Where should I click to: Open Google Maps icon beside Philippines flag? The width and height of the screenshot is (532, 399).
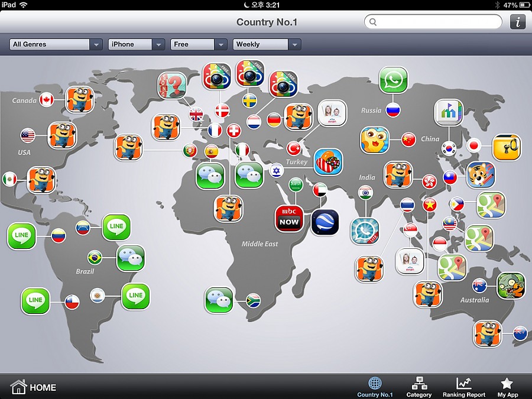pyautogui.click(x=491, y=205)
